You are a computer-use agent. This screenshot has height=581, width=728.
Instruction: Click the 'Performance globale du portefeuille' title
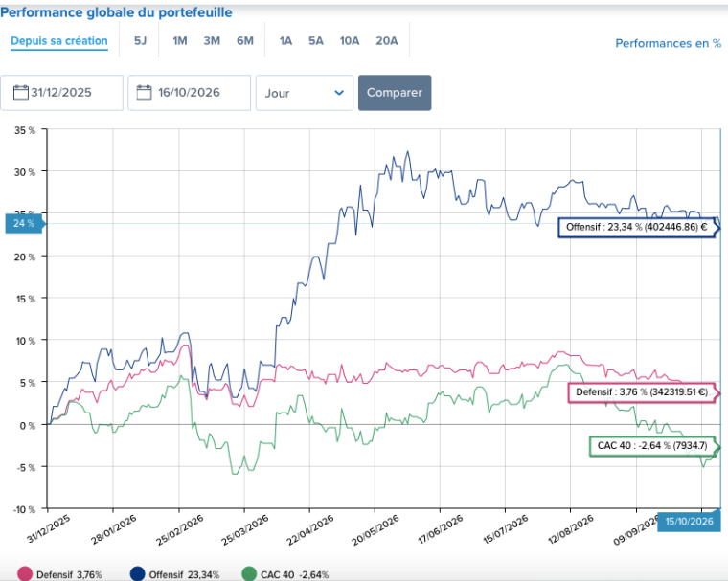116,12
